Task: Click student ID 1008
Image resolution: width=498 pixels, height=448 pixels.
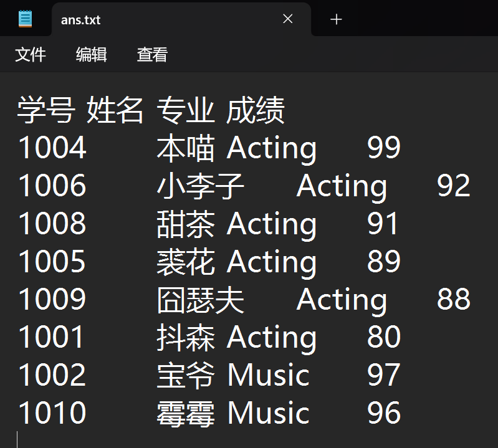Action: click(52, 223)
